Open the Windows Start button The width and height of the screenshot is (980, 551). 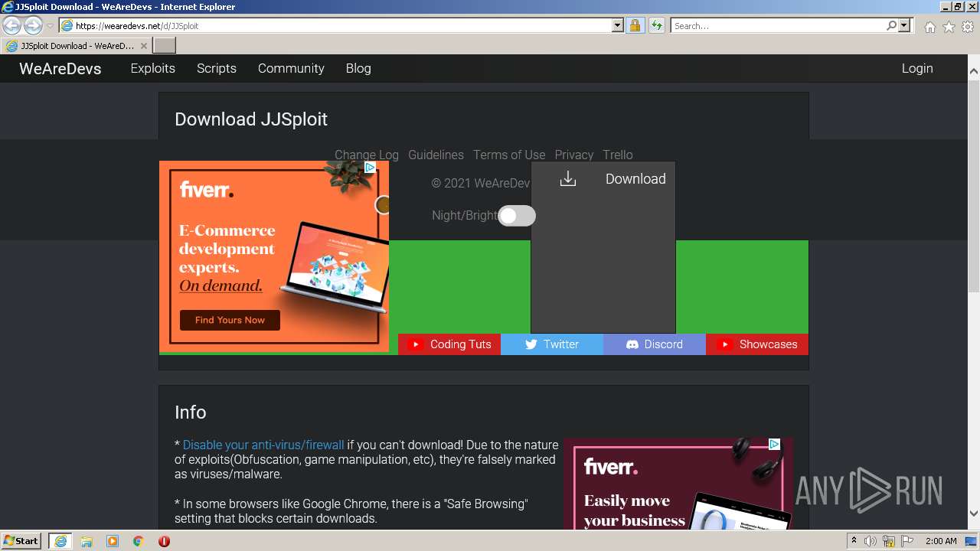[x=21, y=541]
